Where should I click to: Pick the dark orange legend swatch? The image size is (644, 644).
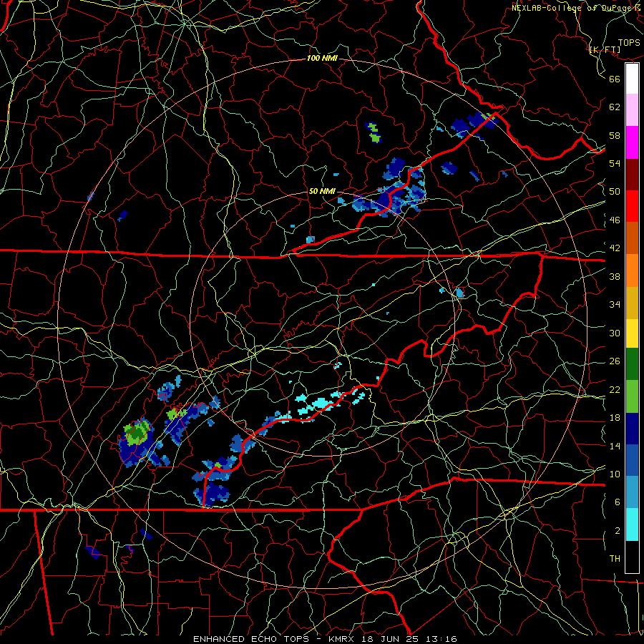pyautogui.click(x=632, y=238)
